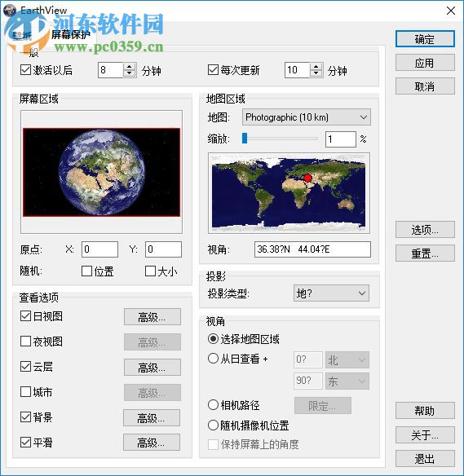Open 高级... settings for 日视图
Viewport: 464px width, 476px height.
pos(152,317)
